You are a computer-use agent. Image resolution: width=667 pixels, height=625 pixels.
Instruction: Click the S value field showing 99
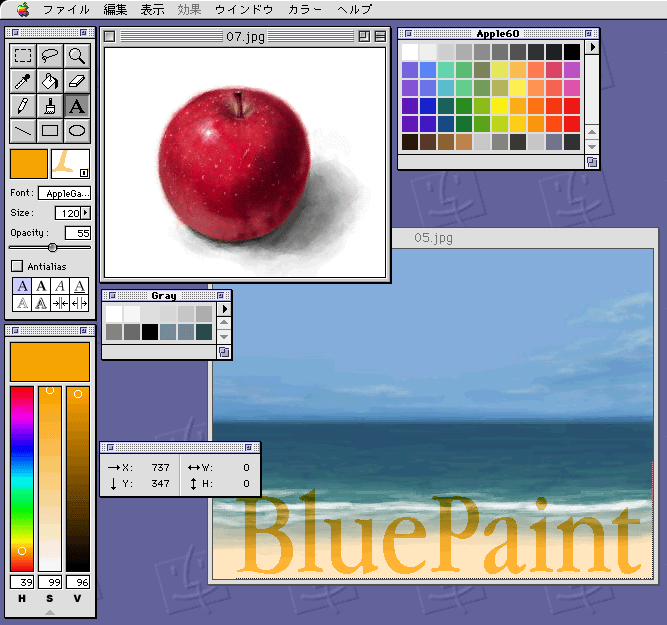(50, 582)
